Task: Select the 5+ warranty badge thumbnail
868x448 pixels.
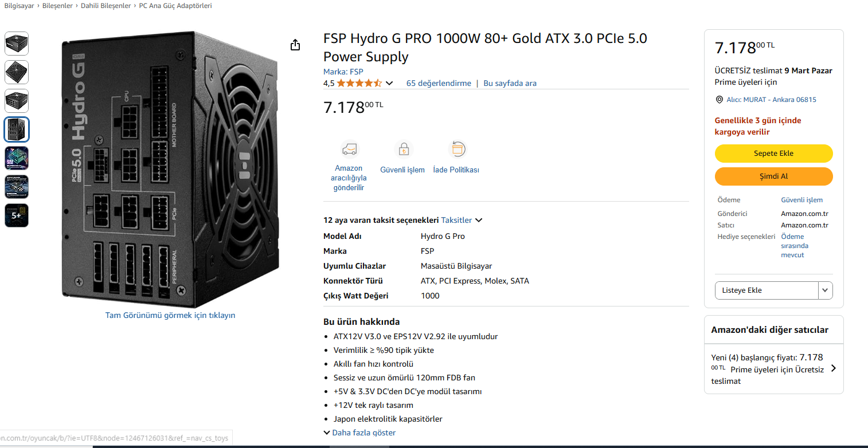Action: (x=17, y=215)
